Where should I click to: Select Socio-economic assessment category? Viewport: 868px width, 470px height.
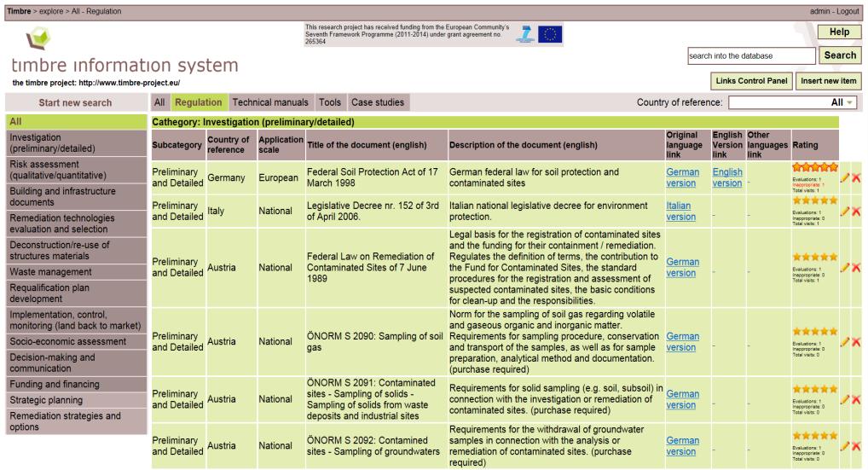(x=77, y=341)
